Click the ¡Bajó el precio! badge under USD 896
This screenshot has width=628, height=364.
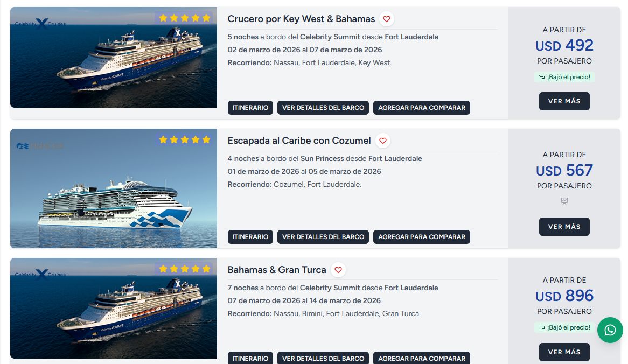point(564,327)
